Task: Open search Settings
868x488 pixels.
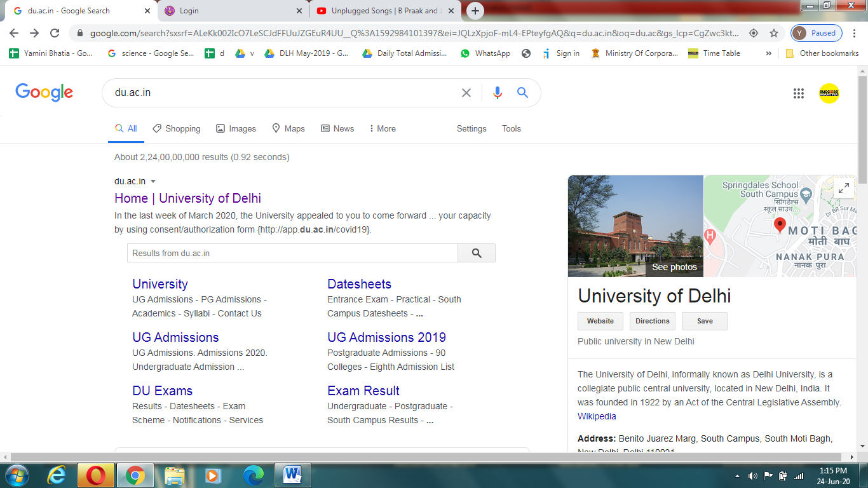Action: [x=471, y=128]
